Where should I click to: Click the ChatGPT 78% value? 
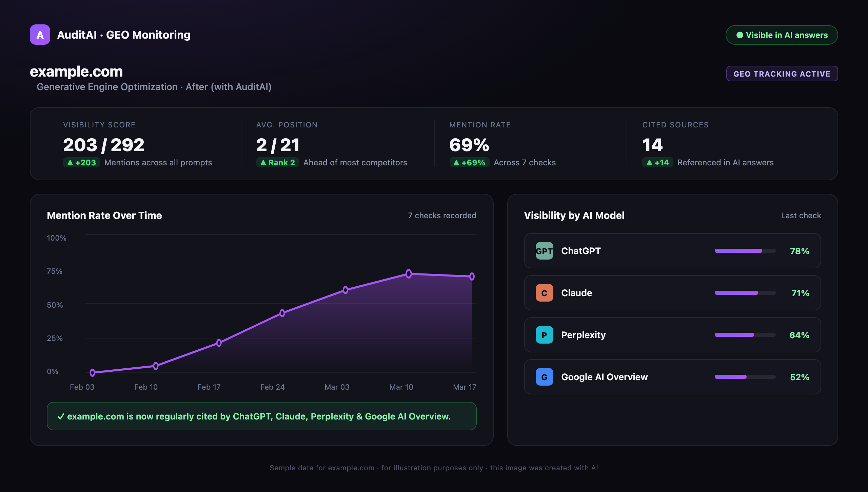point(800,251)
